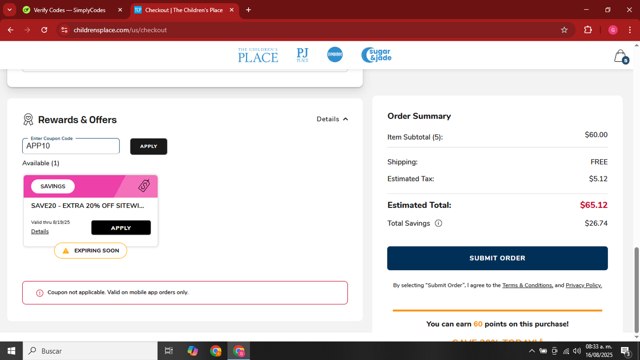Click the taskbar clock and date
The height and width of the screenshot is (360, 640).
tap(599, 351)
